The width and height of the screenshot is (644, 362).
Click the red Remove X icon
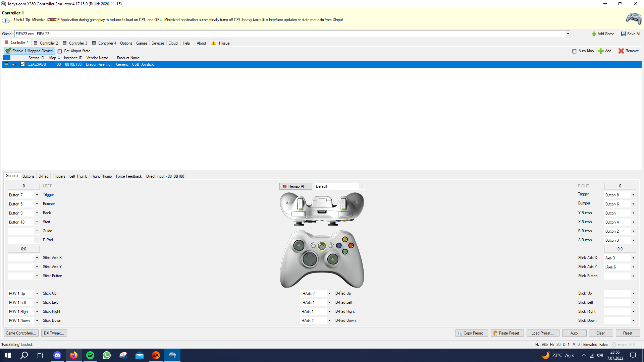[x=621, y=51]
